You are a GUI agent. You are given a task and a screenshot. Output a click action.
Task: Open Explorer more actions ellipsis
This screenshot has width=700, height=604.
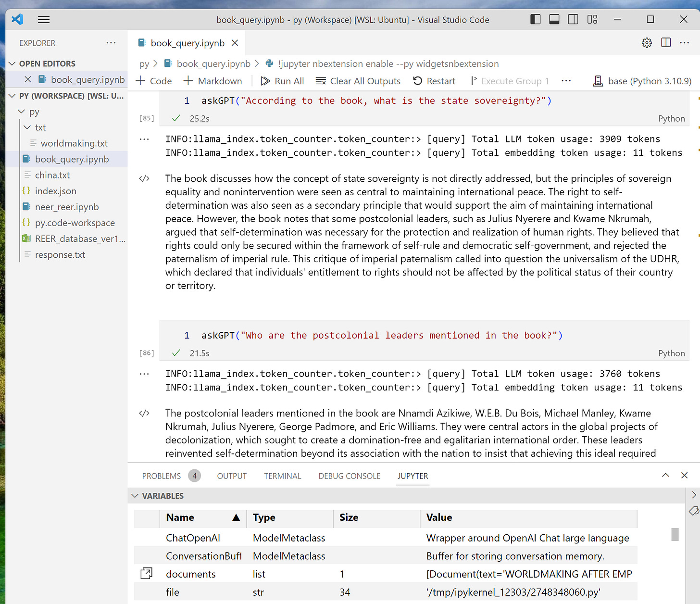pos(111,43)
